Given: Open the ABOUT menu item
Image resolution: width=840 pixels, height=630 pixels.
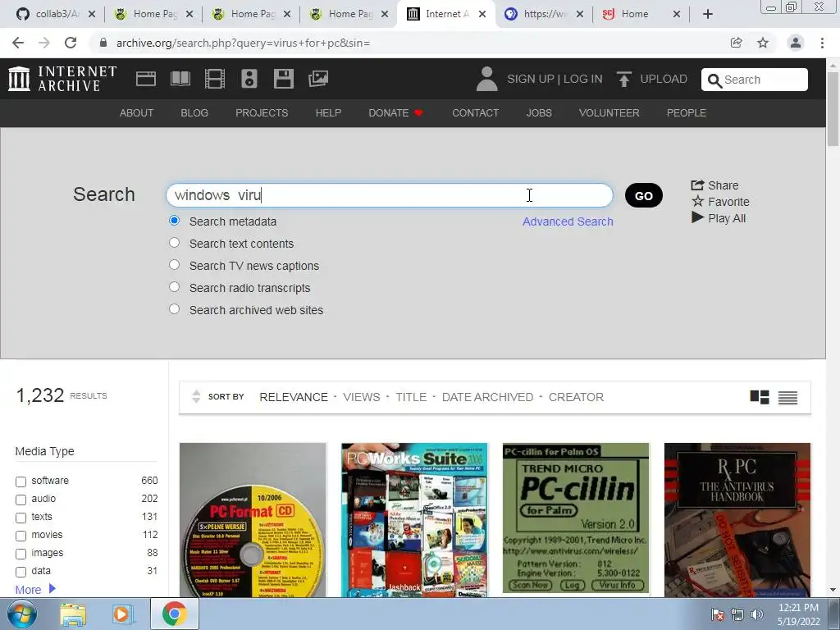Looking at the screenshot, I should pos(137,113).
